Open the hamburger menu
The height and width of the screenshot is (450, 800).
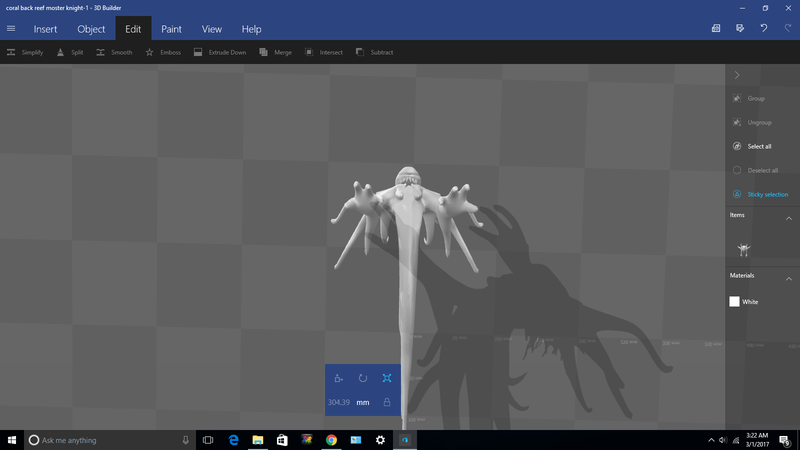tap(11, 29)
